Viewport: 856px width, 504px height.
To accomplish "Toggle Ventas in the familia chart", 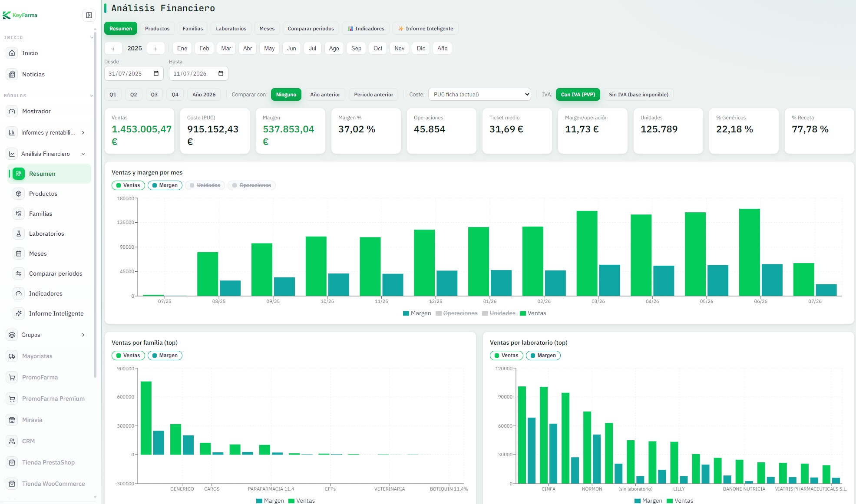I will (128, 356).
